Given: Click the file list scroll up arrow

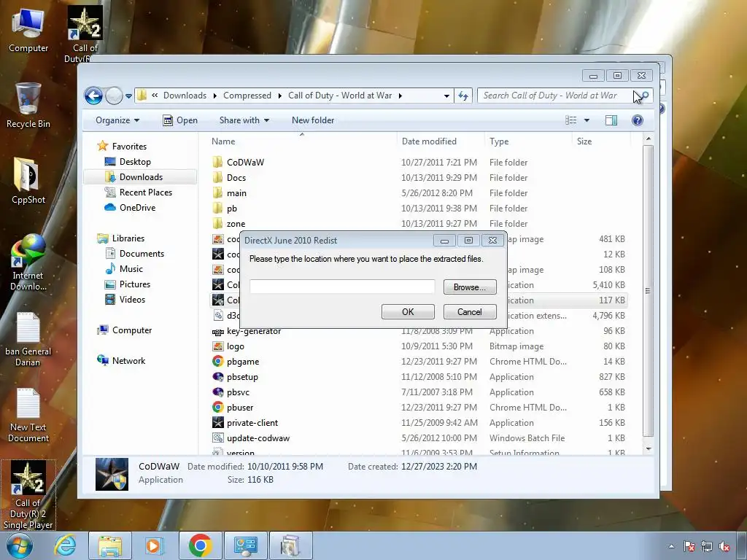Looking at the screenshot, I should (648, 139).
